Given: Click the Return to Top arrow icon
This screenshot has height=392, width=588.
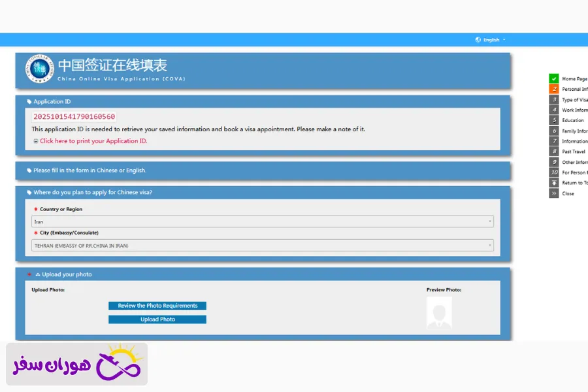Looking at the screenshot, I should coord(554,183).
